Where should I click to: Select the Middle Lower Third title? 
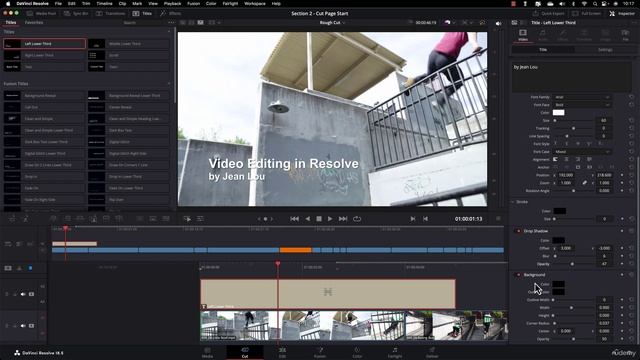click(x=129, y=44)
